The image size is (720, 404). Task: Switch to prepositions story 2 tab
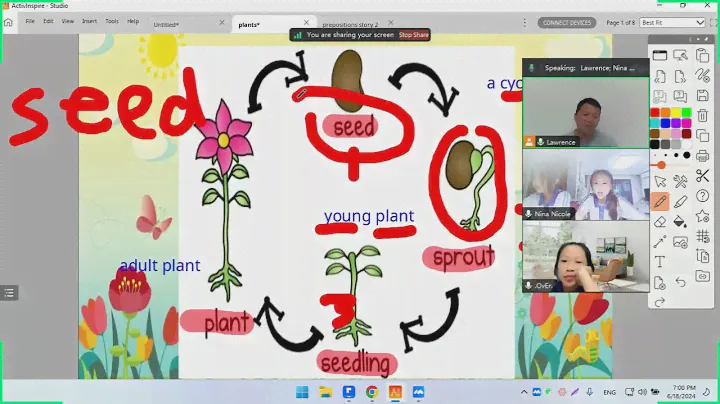[350, 24]
